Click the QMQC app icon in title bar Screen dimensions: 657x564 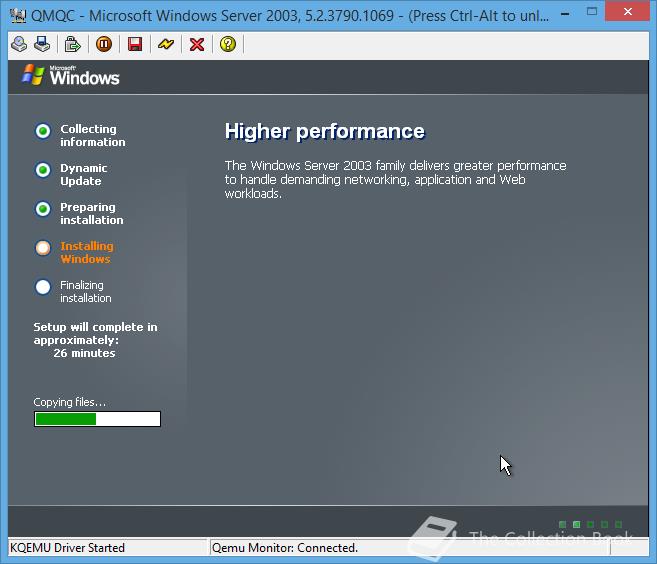18,16
